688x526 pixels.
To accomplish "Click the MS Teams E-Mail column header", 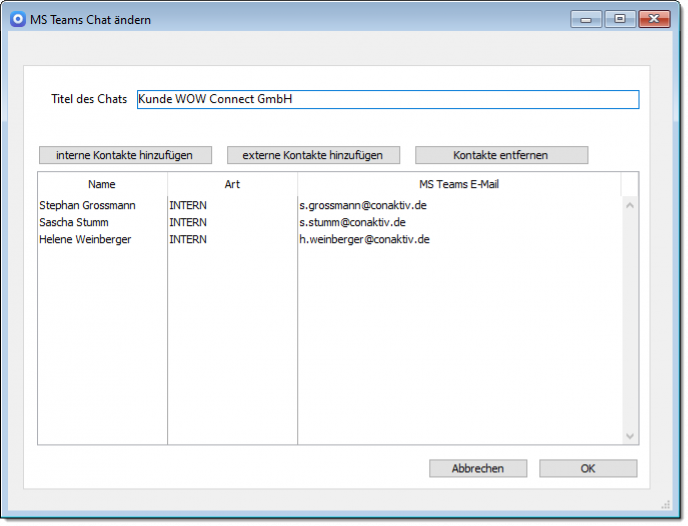I will click(459, 184).
